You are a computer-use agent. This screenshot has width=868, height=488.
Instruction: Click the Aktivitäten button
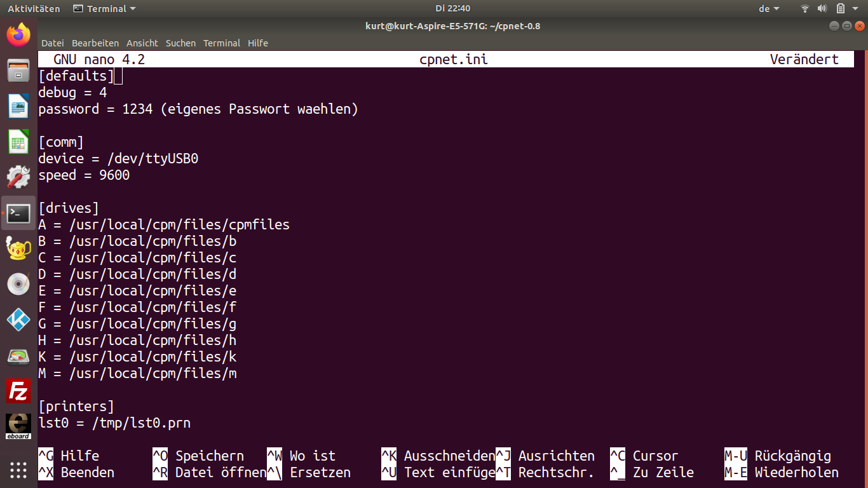pos(34,9)
